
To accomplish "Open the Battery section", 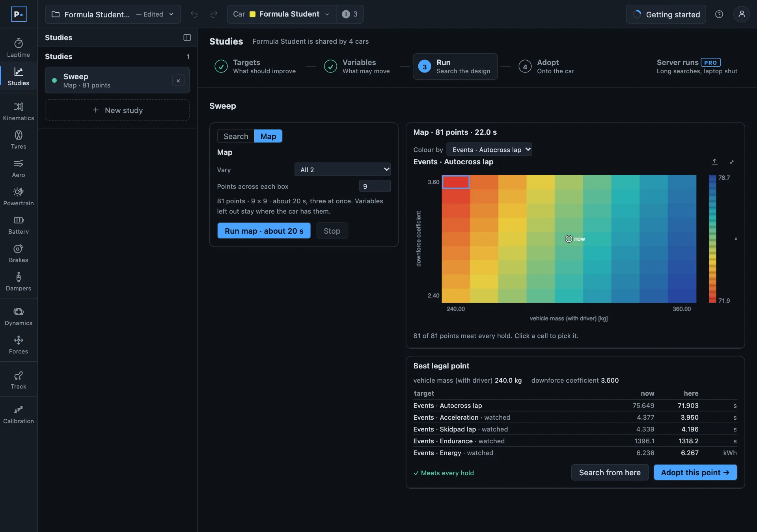I will pyautogui.click(x=19, y=225).
